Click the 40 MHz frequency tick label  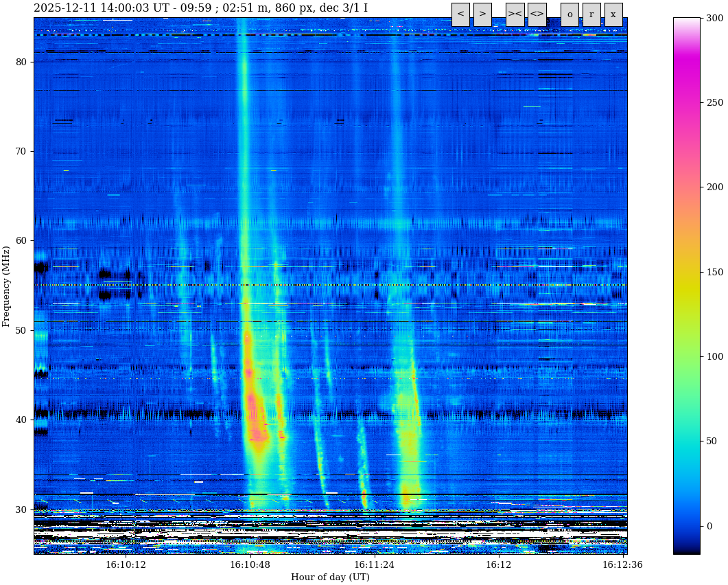[x=21, y=420]
